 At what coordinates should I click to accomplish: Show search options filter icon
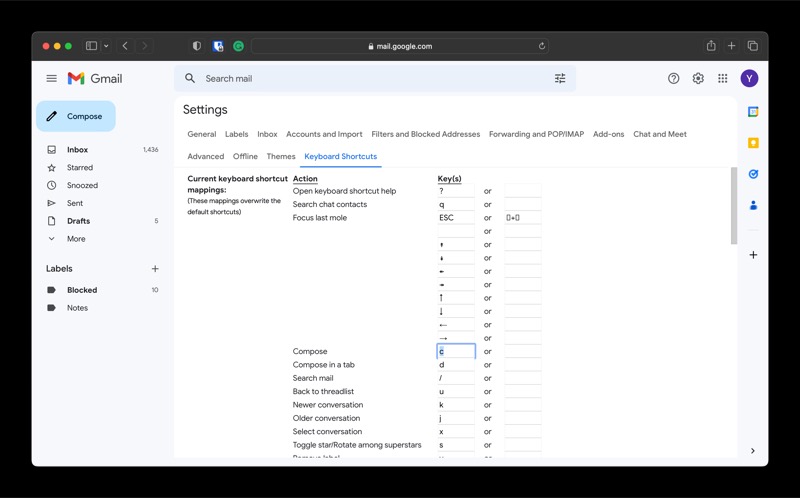[x=560, y=78]
